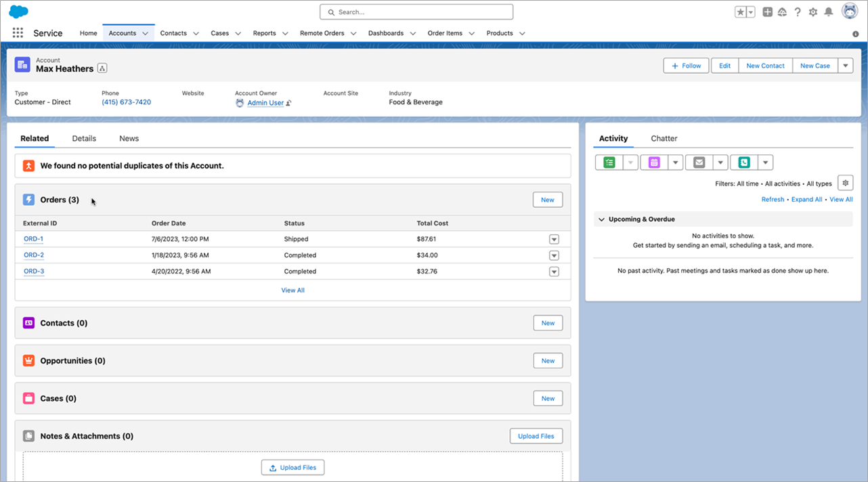The height and width of the screenshot is (482, 868).
Task: Toggle Follow on this account
Action: click(686, 66)
